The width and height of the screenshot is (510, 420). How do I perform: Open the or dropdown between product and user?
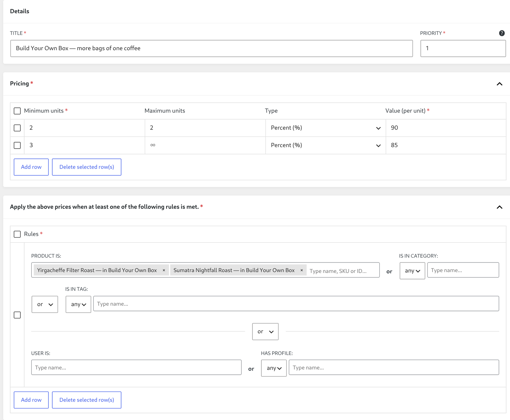tap(265, 332)
